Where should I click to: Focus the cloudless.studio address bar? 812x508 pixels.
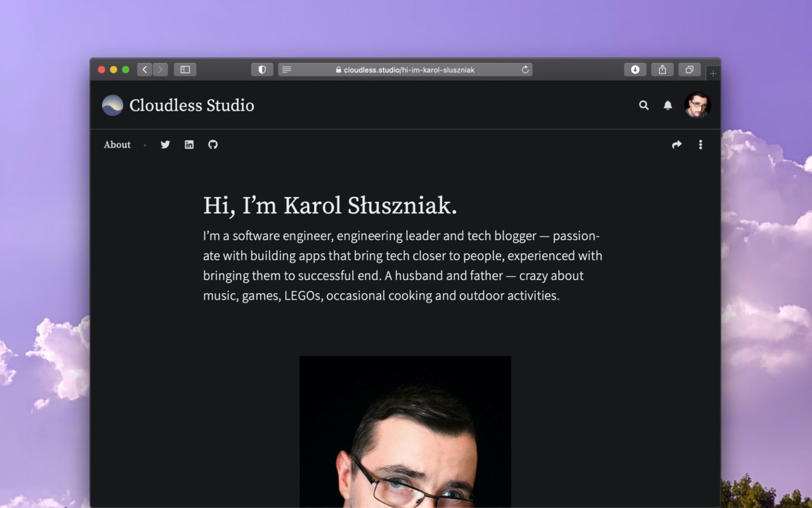pos(405,70)
